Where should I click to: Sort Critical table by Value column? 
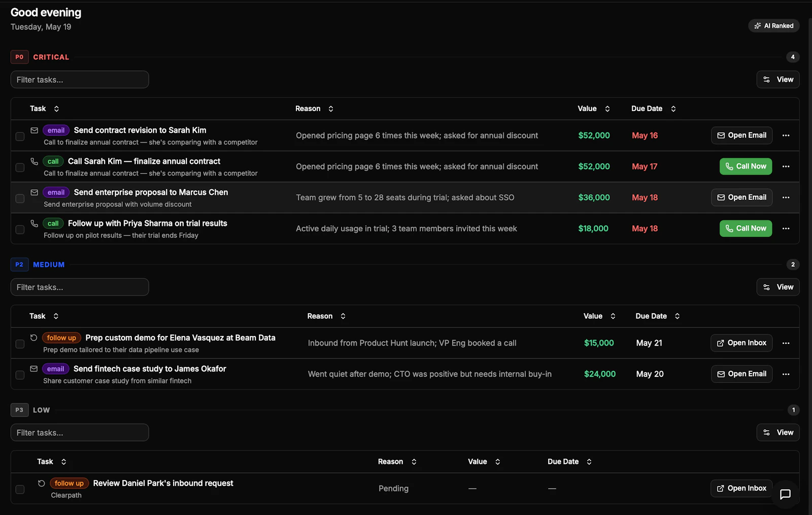point(594,109)
